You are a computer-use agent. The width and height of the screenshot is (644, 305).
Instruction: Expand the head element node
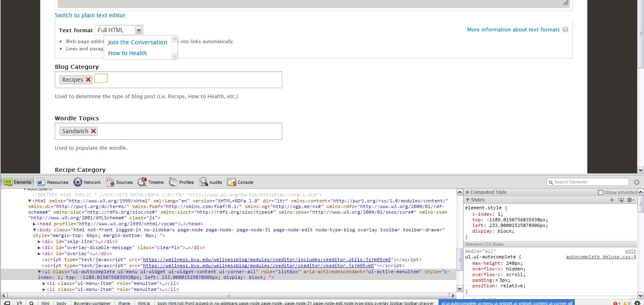[35, 224]
